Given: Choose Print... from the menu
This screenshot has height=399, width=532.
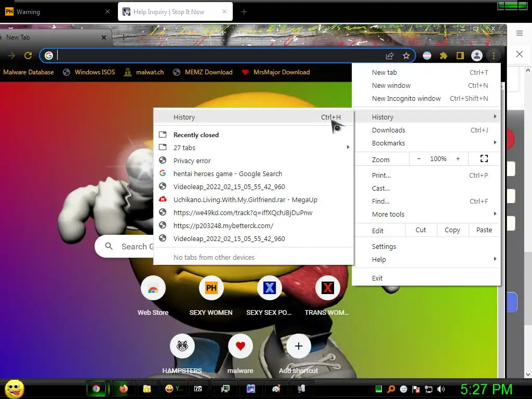Looking at the screenshot, I should 427,176.
